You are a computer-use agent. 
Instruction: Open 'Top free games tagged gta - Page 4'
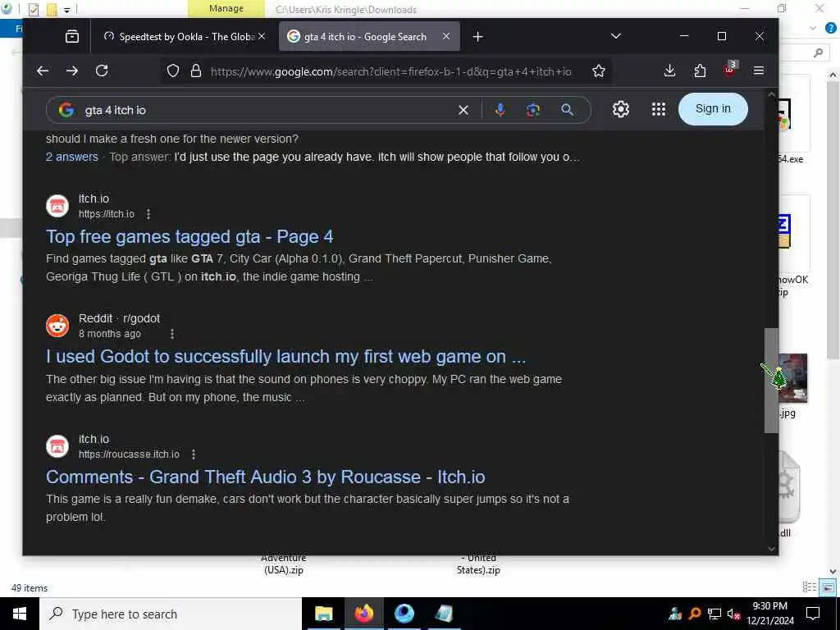(x=189, y=237)
